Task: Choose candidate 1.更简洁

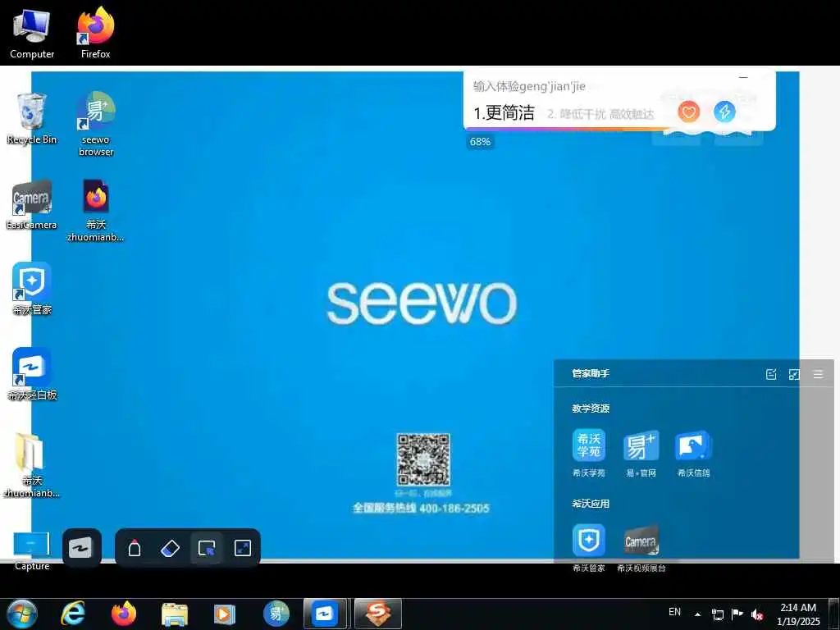Action: 504,112
